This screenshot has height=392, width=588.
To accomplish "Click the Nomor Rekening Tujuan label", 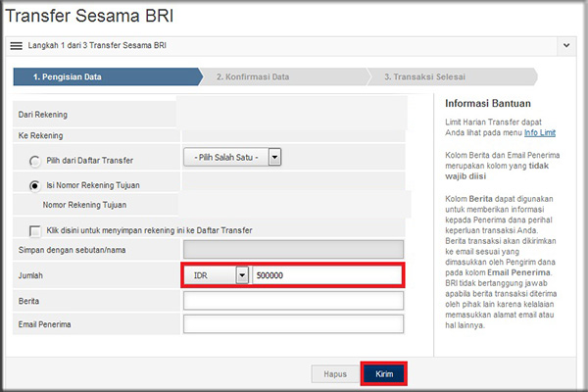I will (x=84, y=205).
